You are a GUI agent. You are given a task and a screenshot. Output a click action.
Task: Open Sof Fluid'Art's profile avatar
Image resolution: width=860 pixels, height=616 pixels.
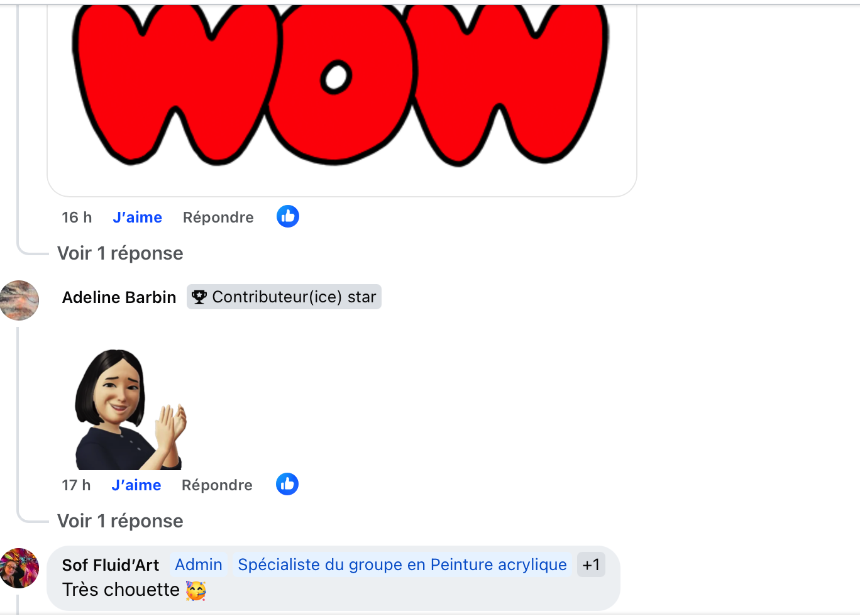19,568
